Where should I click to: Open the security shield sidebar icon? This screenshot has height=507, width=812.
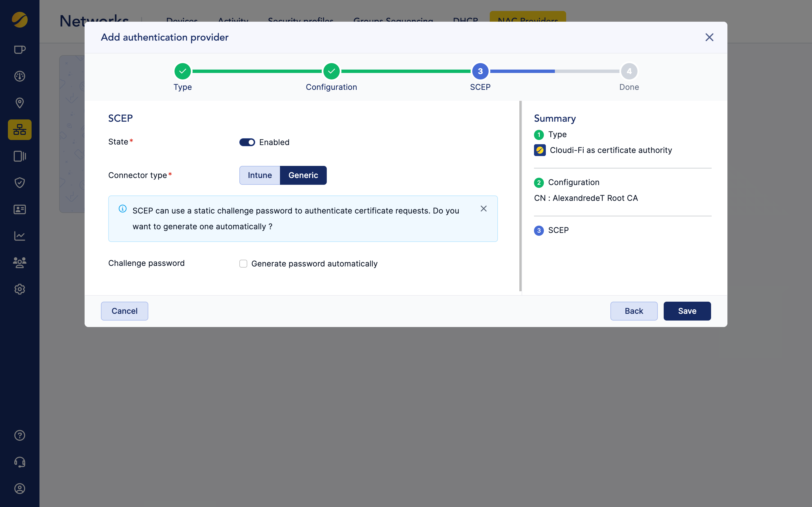pos(19,183)
